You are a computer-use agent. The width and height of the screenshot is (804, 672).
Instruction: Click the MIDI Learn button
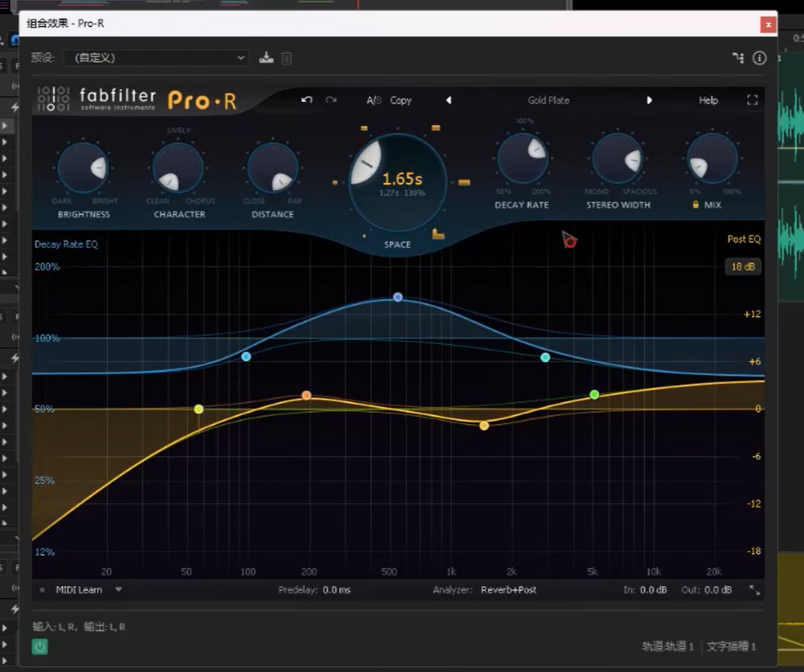79,590
